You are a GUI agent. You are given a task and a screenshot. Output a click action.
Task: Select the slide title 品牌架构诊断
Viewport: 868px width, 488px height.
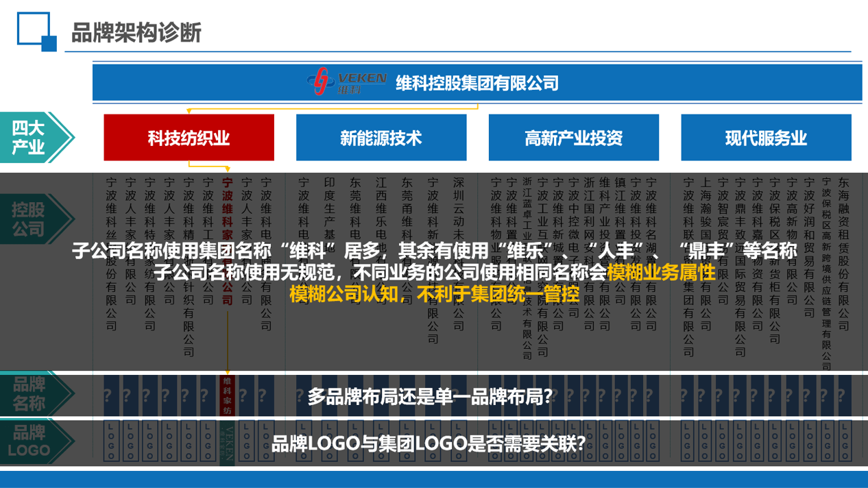coord(136,32)
